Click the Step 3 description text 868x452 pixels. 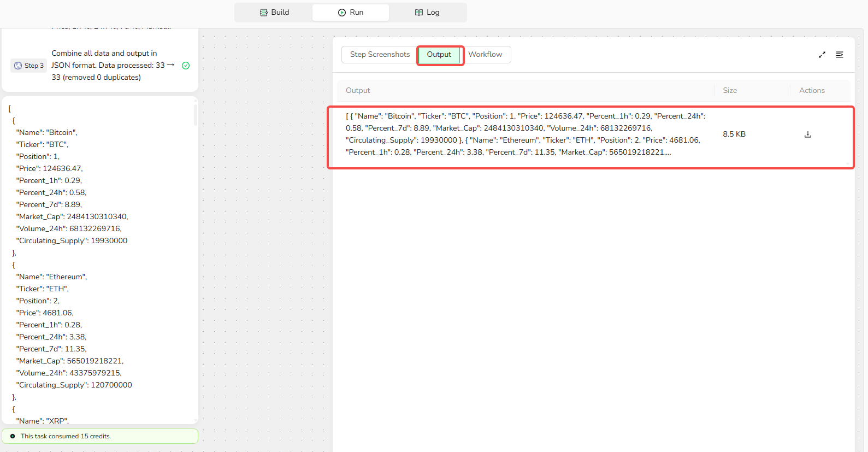click(109, 66)
